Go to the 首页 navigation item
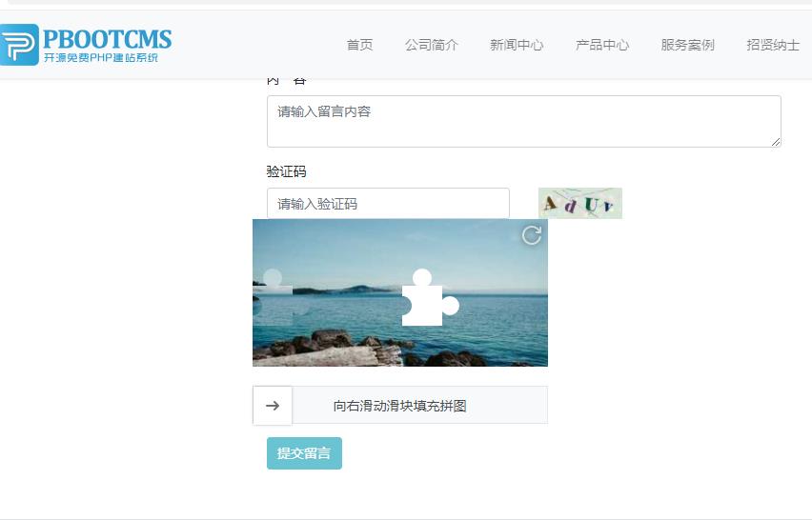This screenshot has height=520, width=812. pos(359,45)
